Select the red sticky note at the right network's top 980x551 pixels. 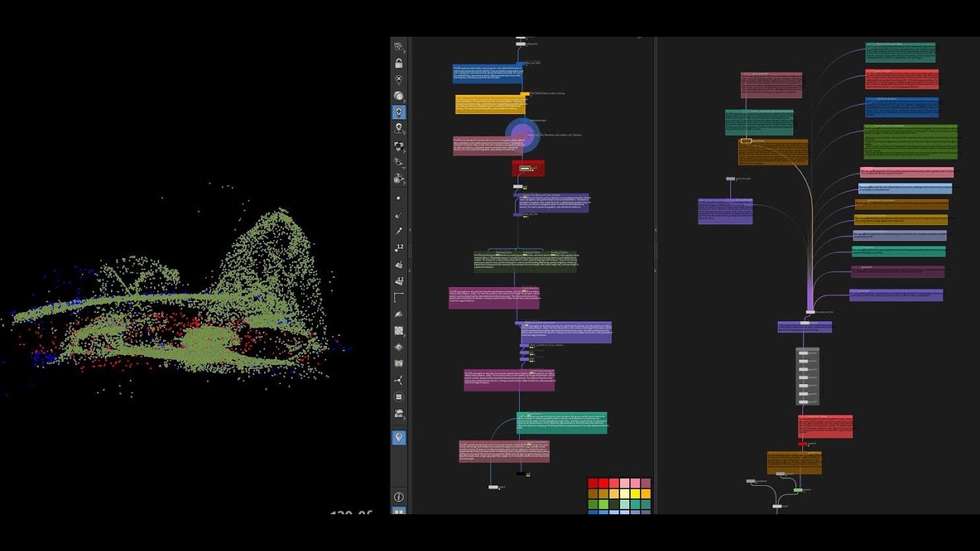[902, 79]
